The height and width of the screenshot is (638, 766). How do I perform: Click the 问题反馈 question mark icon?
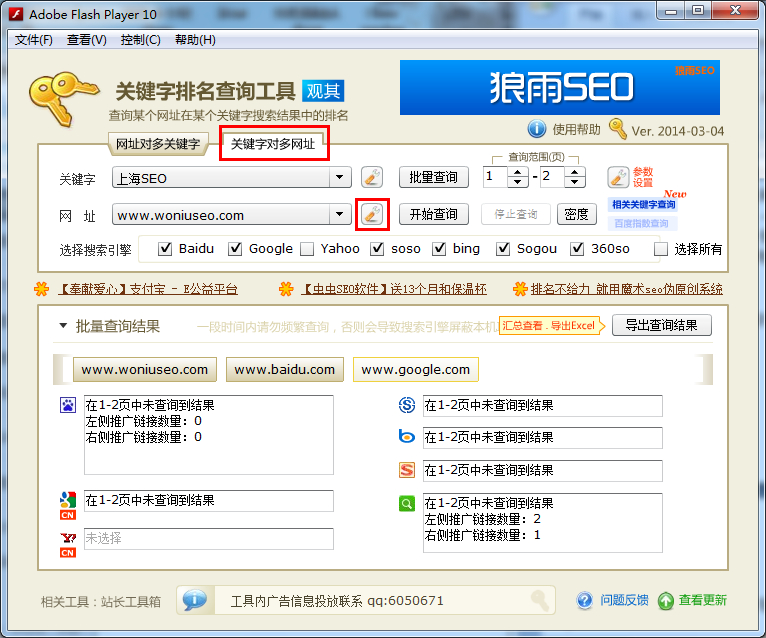tap(586, 600)
